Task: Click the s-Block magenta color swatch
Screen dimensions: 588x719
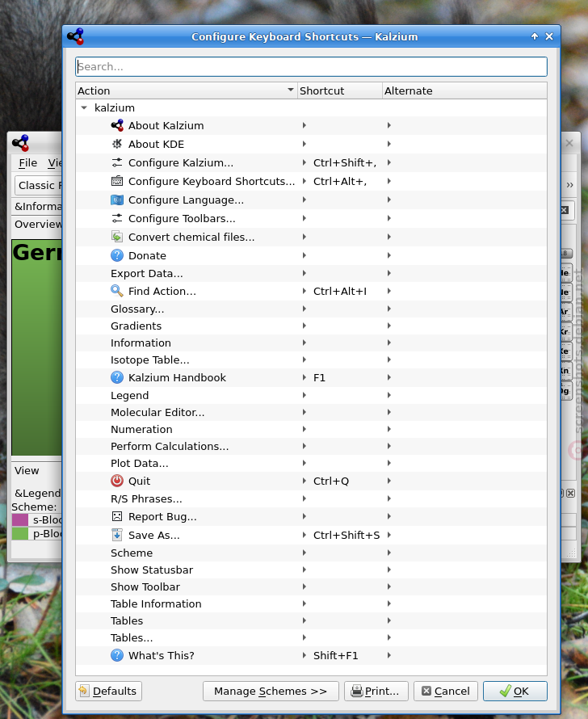Action: [20, 519]
